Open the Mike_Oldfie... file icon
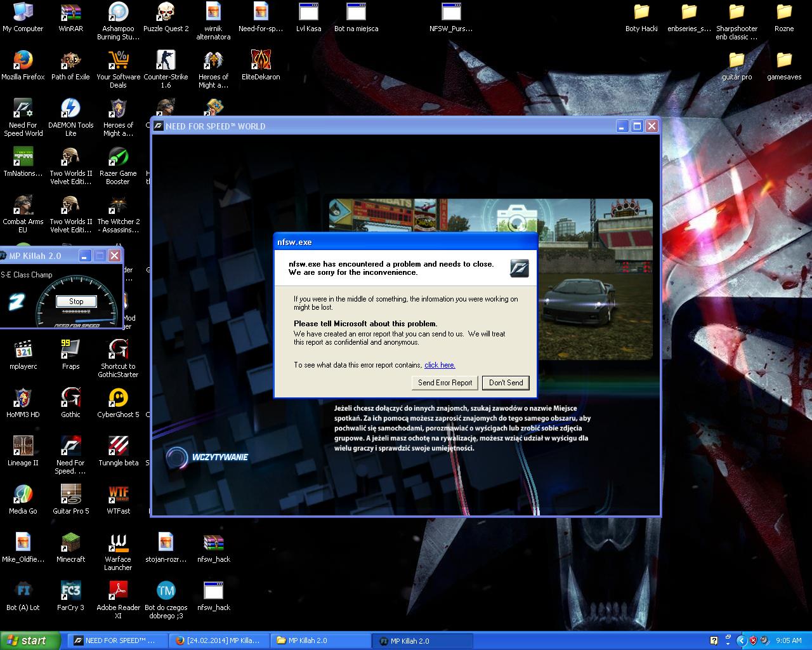This screenshot has width=812, height=650. pos(23,548)
